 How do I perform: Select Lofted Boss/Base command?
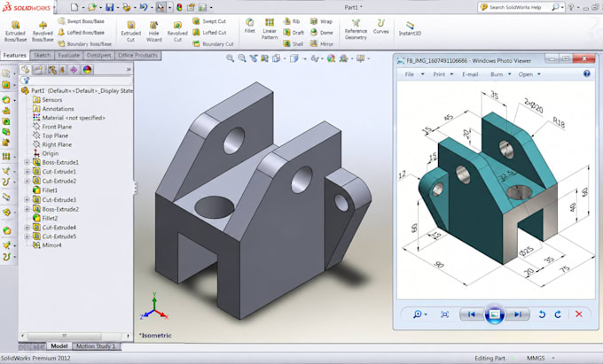[x=82, y=33]
